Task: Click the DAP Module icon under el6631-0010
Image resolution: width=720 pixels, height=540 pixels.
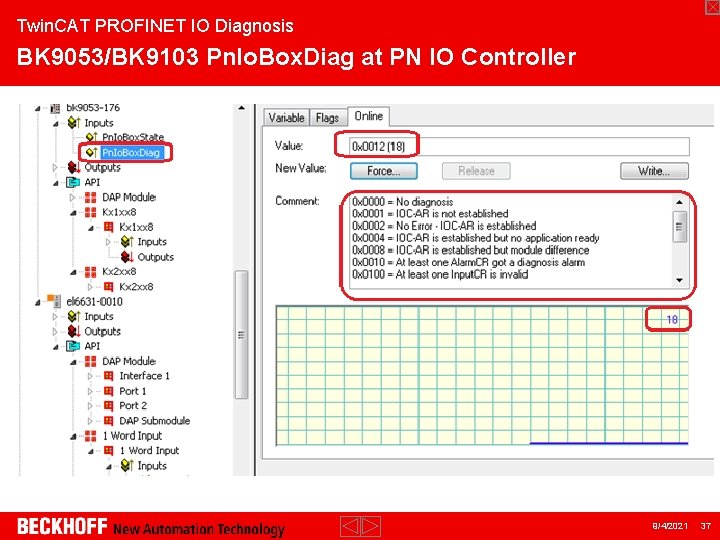Action: [x=90, y=361]
